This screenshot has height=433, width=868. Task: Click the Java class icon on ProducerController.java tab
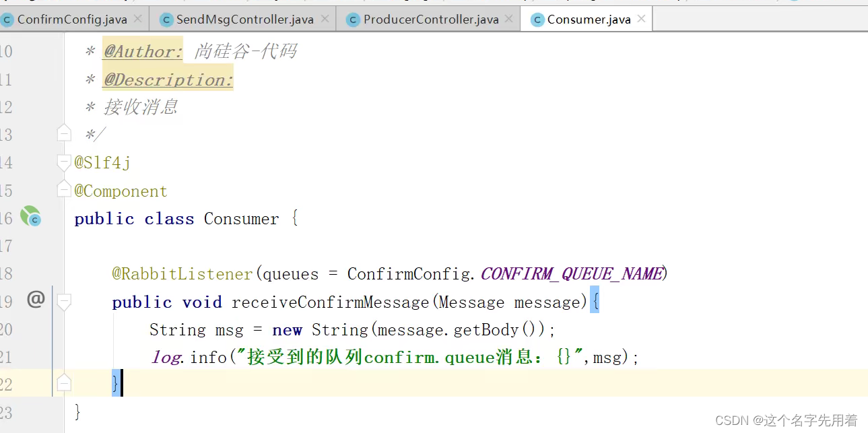[x=352, y=20]
